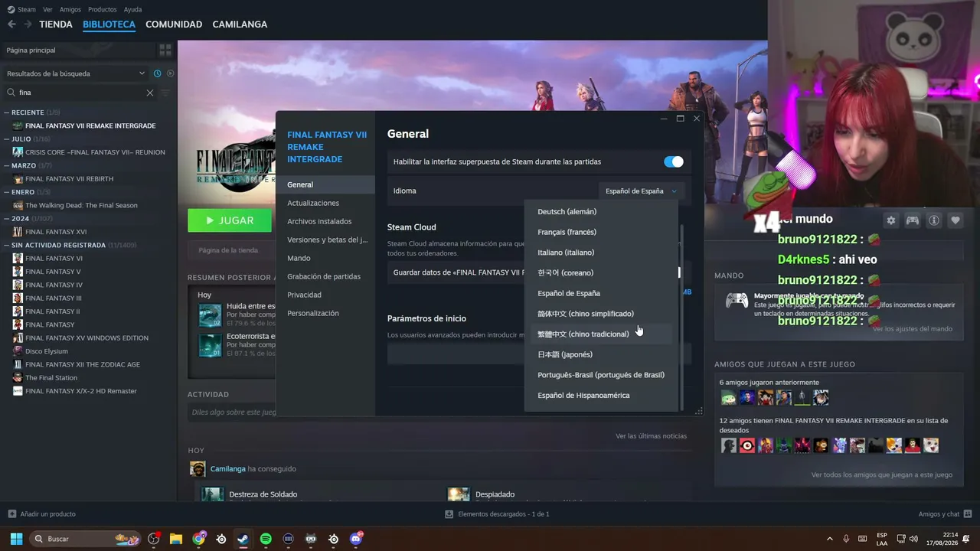This screenshot has height=551, width=980.
Task: Collapse the 2024 library group
Action: click(7, 219)
